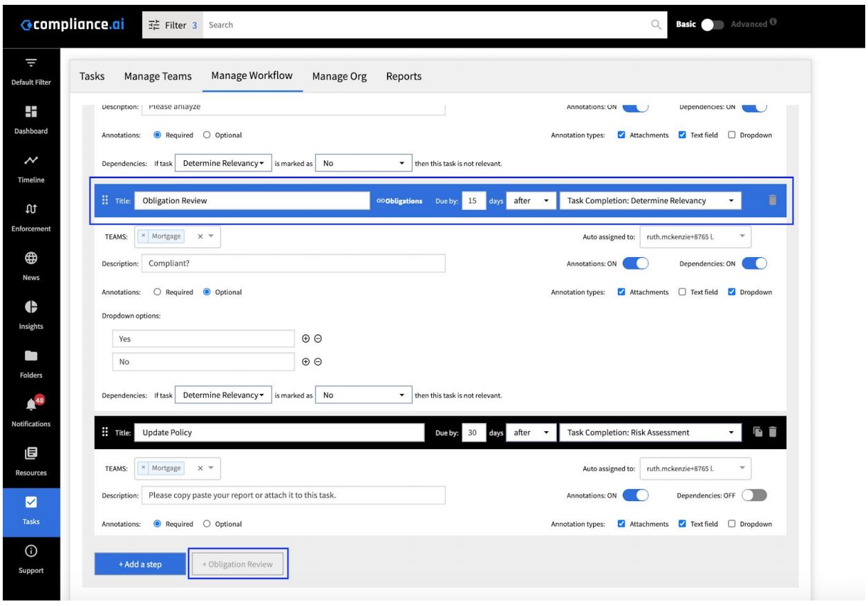Open the Filter 3 control

click(173, 26)
